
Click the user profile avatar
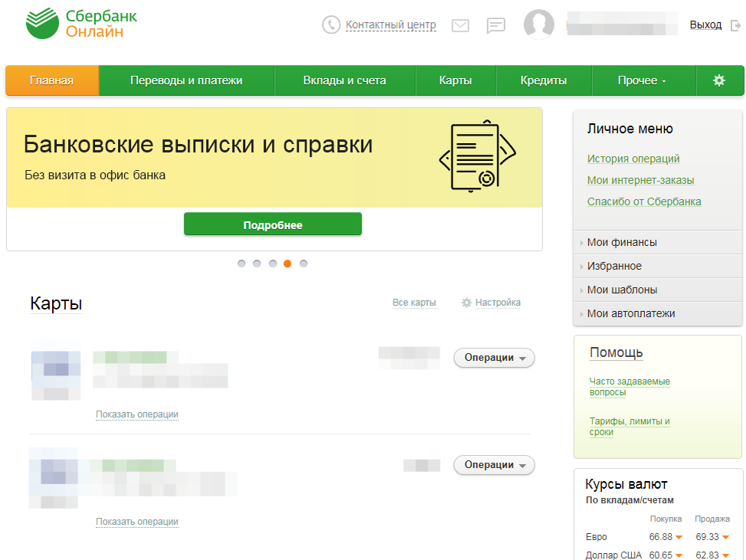538,24
